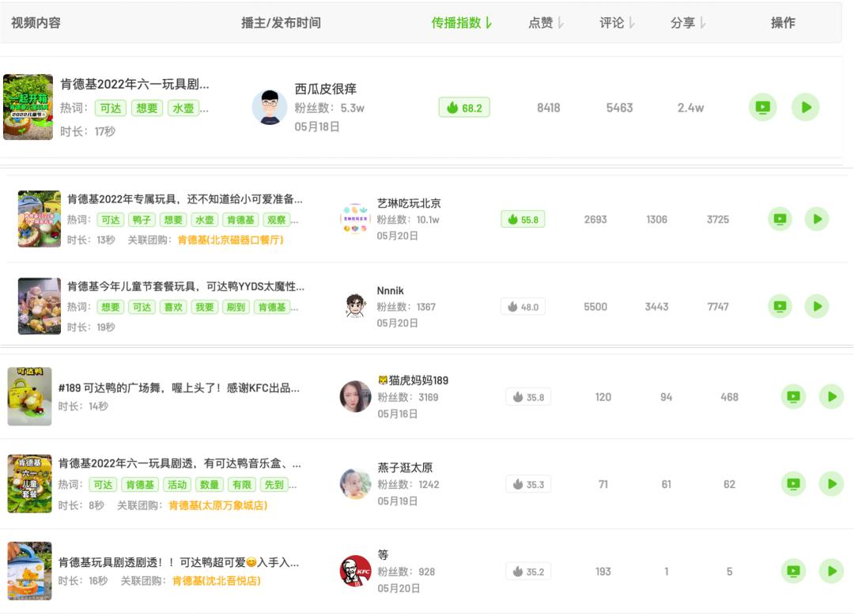Play the 猫虎妈妈189 video
Screen dimensions: 854x616
830,396
